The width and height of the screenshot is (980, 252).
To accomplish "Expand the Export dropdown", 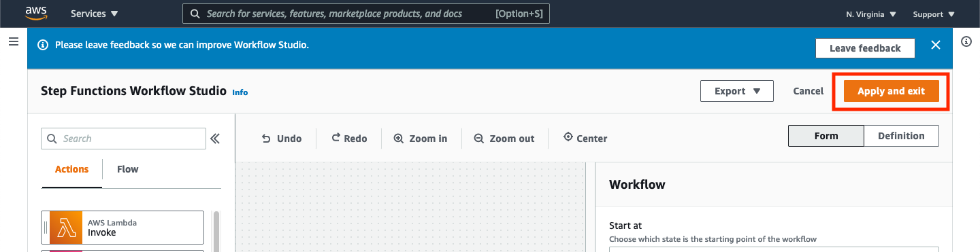I will pyautogui.click(x=737, y=91).
